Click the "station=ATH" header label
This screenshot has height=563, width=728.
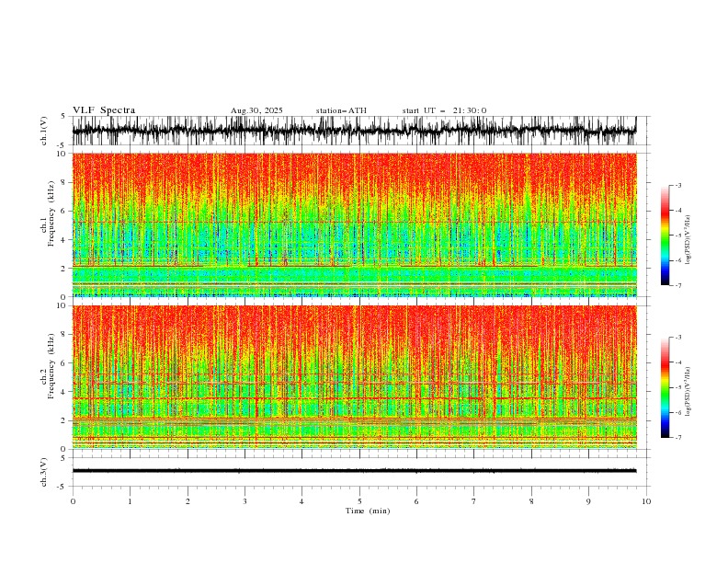(341, 110)
